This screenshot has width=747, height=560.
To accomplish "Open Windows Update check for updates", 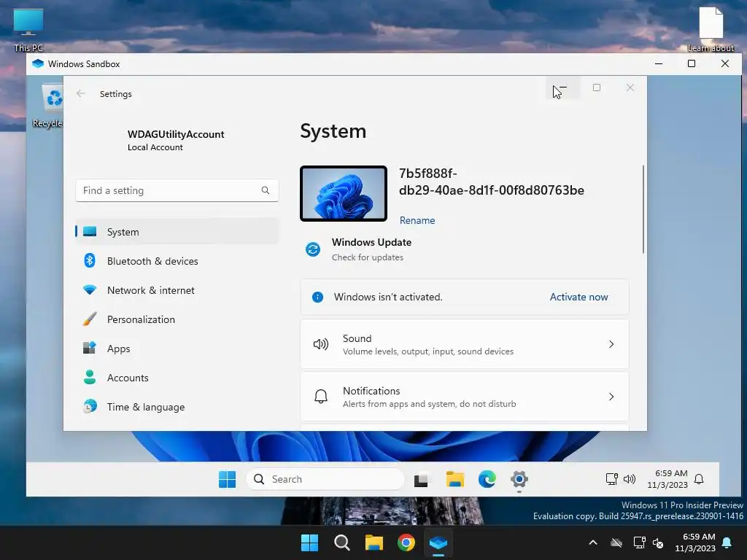I will [x=368, y=257].
